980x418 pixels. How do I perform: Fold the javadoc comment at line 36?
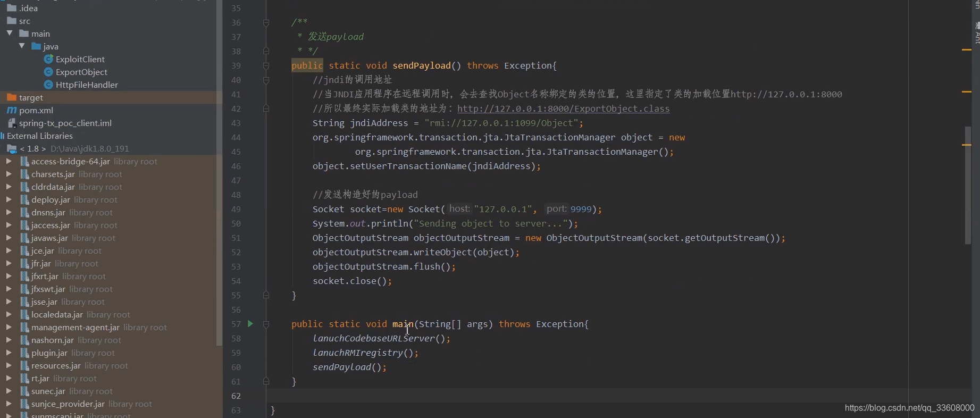click(266, 23)
